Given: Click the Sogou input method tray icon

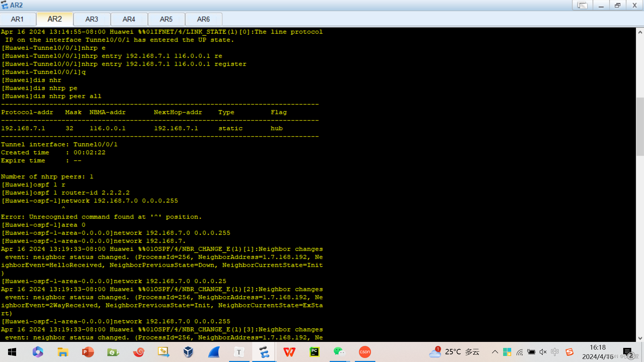Looking at the screenshot, I should click(570, 352).
